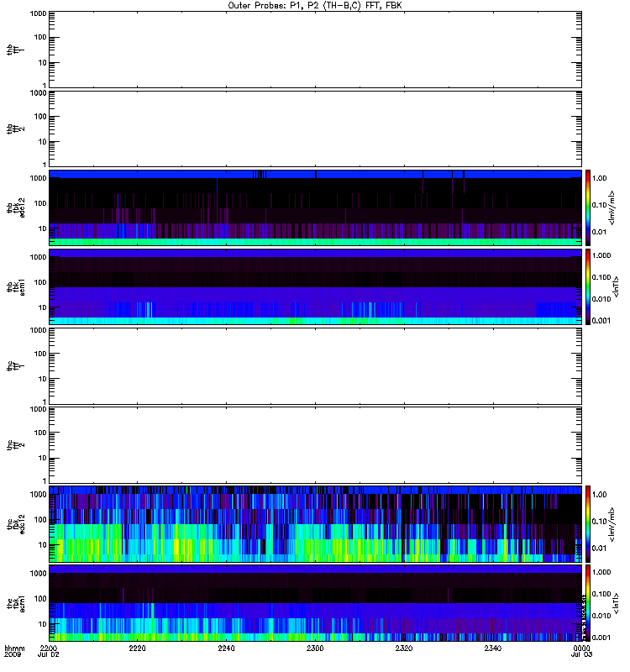Click '0.01' color bar tick of thc edc12

pos(600,548)
